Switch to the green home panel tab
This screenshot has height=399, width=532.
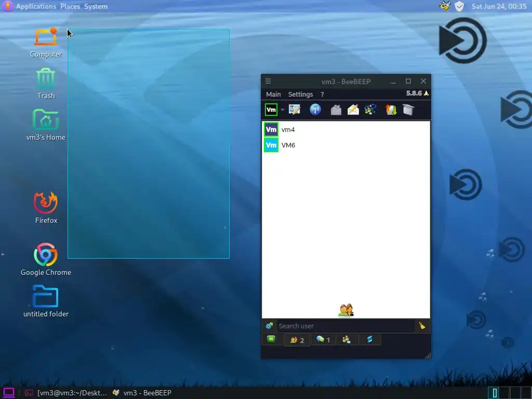click(x=271, y=339)
